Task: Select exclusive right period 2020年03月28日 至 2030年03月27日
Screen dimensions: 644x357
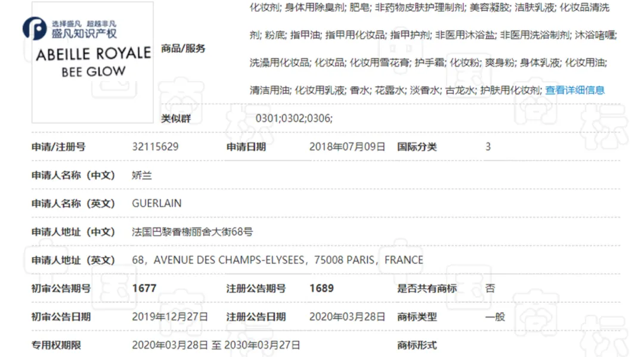Action: pos(216,345)
